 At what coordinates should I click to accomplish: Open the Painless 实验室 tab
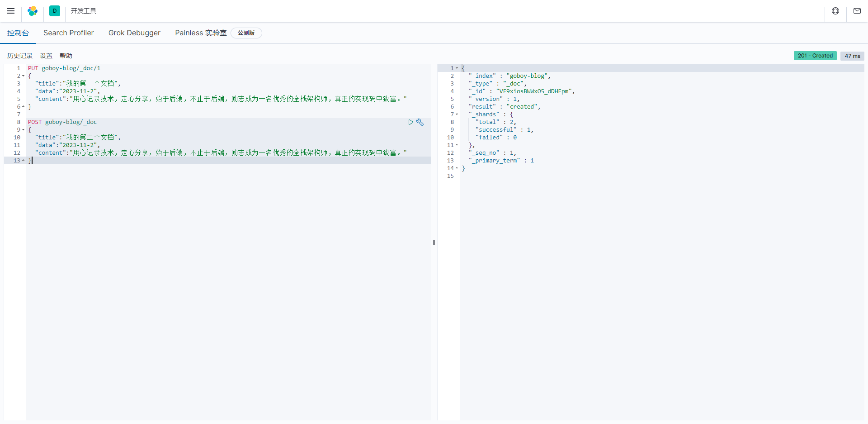(x=201, y=33)
